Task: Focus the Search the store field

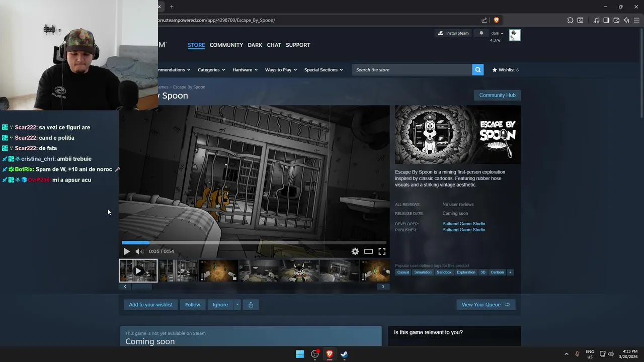Action: [413, 70]
